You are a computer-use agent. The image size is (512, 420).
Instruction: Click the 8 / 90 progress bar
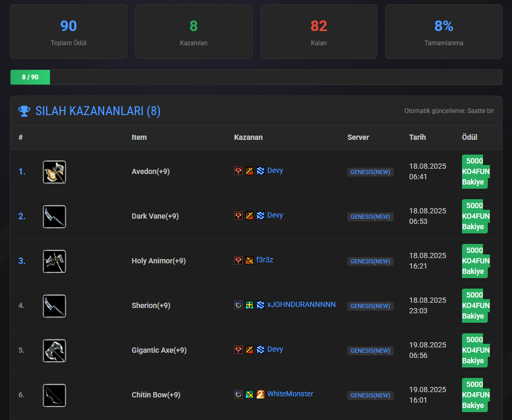click(x=256, y=77)
